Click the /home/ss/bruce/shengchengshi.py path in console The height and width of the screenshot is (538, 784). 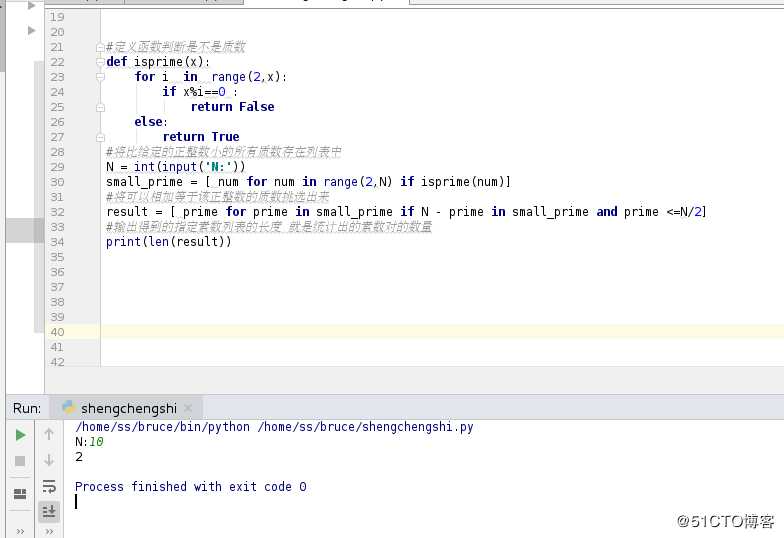pyautogui.click(x=365, y=426)
